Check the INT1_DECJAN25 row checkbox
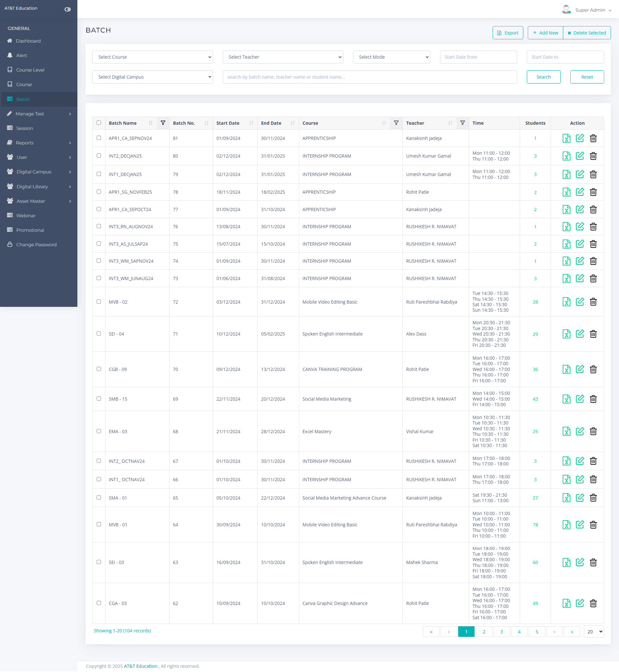The image size is (619, 672). click(99, 174)
